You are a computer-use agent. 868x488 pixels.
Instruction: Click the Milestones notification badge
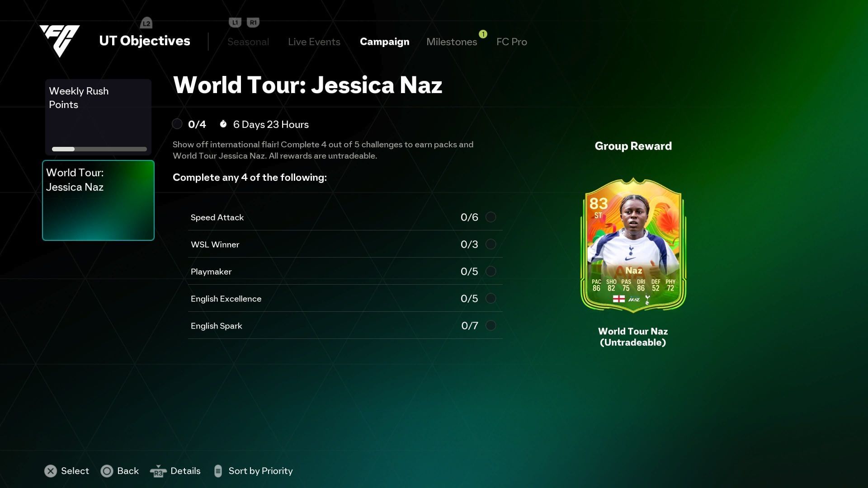[x=483, y=34]
